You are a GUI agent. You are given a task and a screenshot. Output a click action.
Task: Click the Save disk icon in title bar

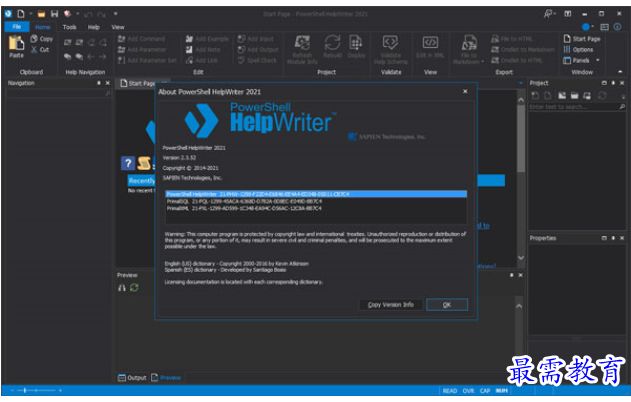click(x=54, y=14)
